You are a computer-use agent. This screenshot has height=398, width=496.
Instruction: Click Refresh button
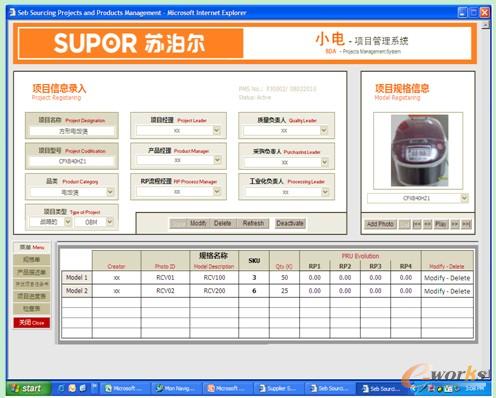pos(253,223)
